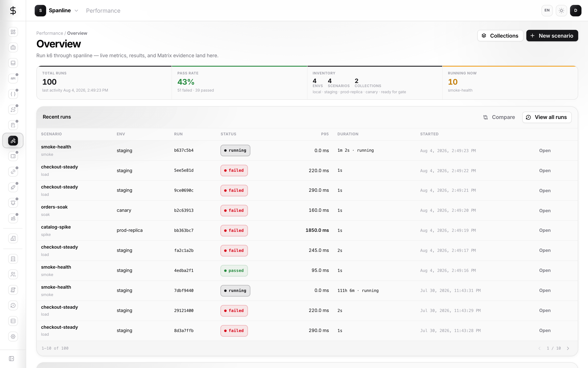
Task: Open the settings gear icon in sidebar
Action: click(x=13, y=337)
